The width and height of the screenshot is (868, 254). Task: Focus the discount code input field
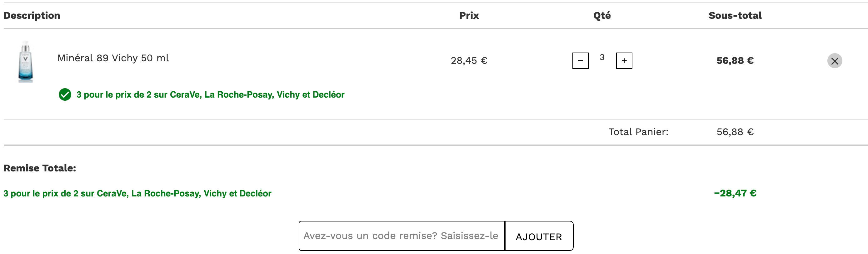pos(402,236)
